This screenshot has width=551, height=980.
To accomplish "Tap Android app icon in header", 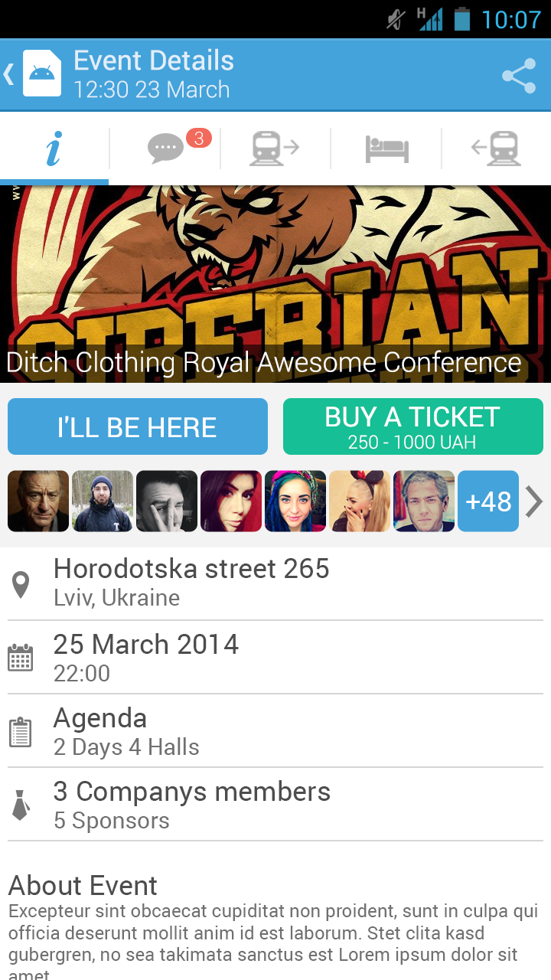I will point(42,73).
